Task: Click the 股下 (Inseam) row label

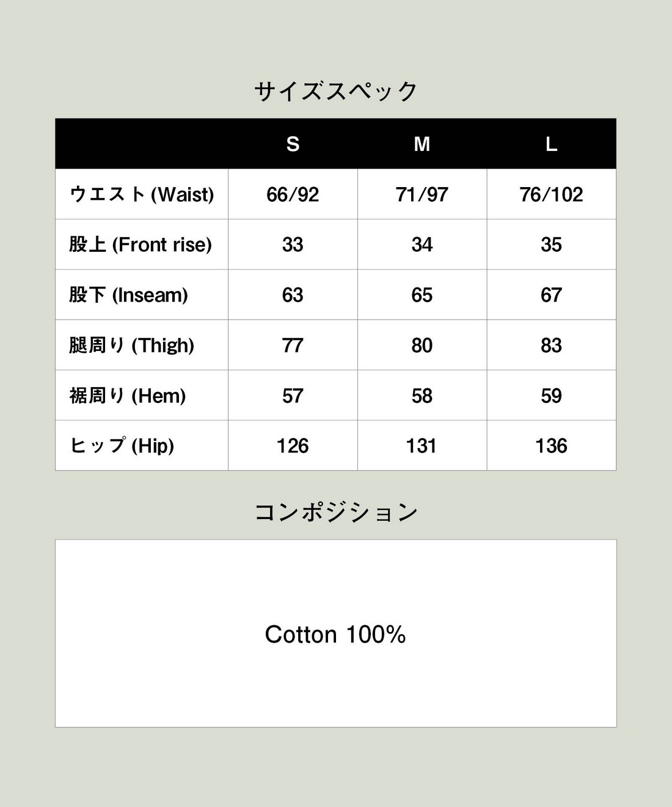Action: pos(128,295)
